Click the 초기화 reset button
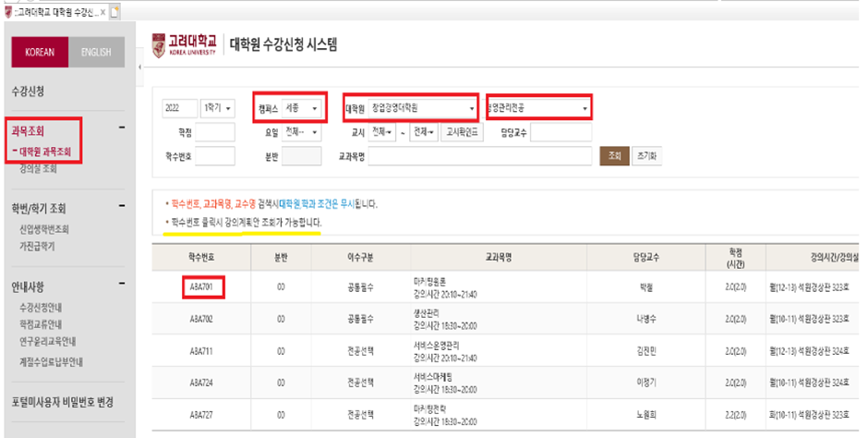Screen dimensions: 868x438 [646, 156]
